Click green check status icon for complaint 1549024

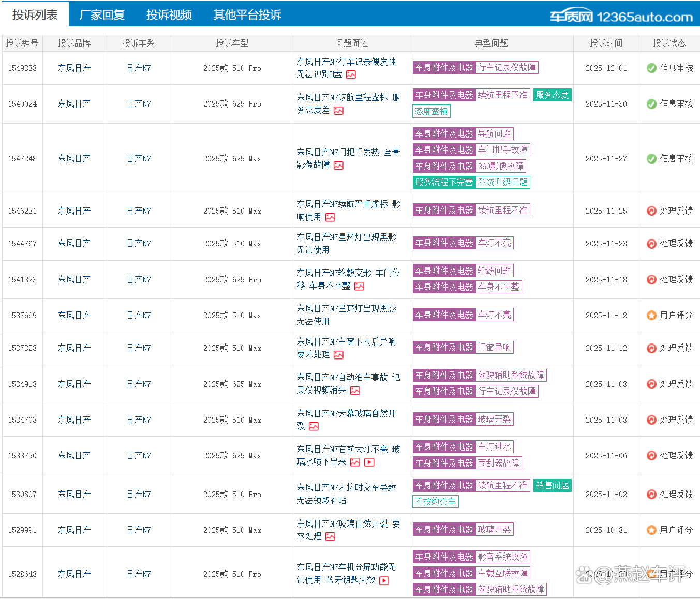tap(651, 104)
